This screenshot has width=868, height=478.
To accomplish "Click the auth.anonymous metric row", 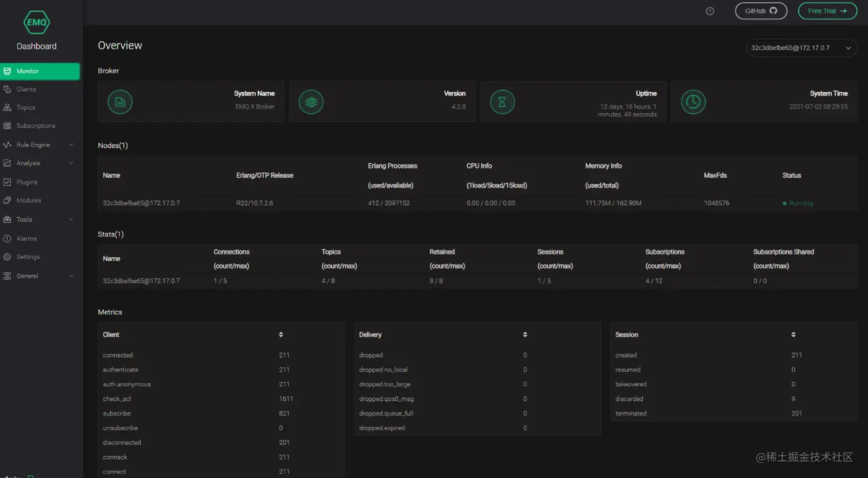I will pos(221,384).
